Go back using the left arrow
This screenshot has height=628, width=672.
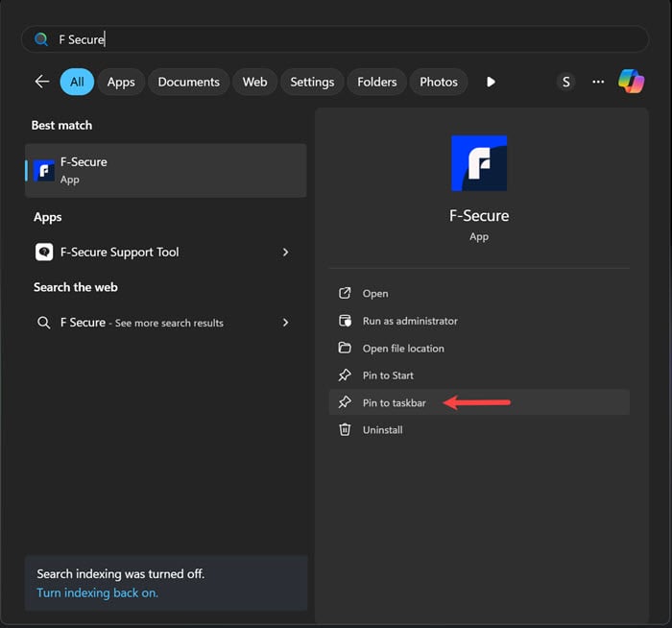[42, 82]
